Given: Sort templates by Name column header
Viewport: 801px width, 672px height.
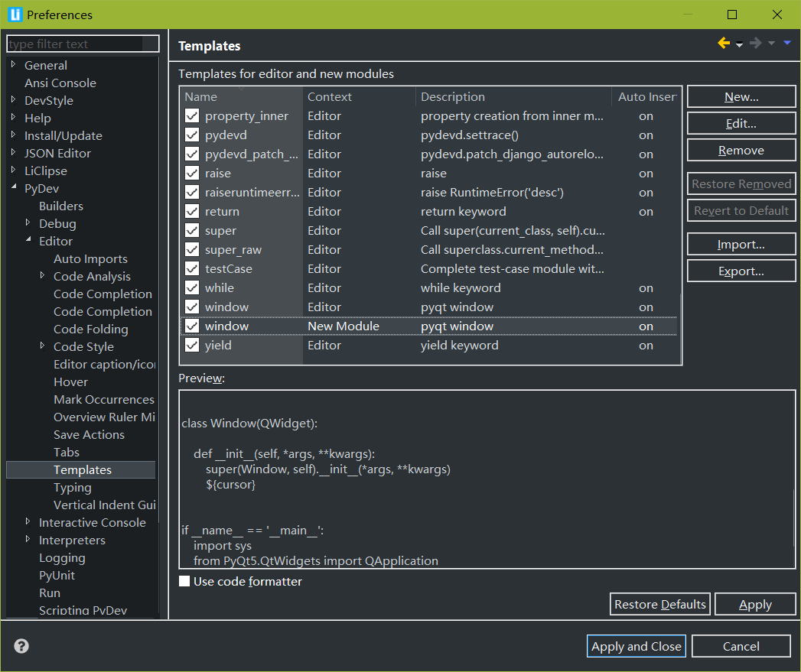Looking at the screenshot, I should click(241, 96).
